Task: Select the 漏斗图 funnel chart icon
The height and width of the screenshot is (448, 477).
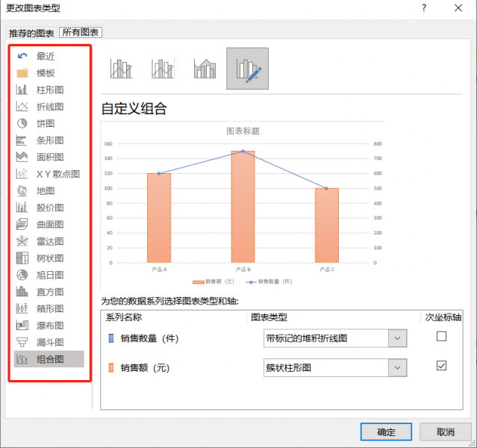Action: click(22, 343)
